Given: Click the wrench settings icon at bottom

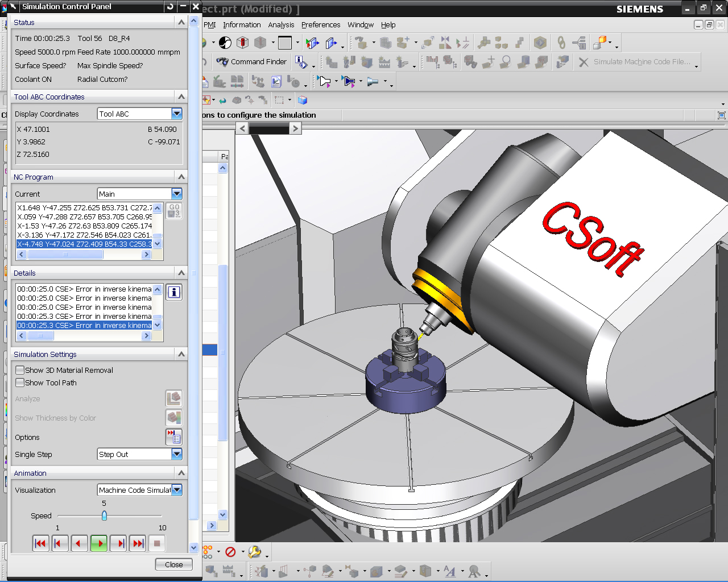Looking at the screenshot, I should pyautogui.click(x=255, y=552).
